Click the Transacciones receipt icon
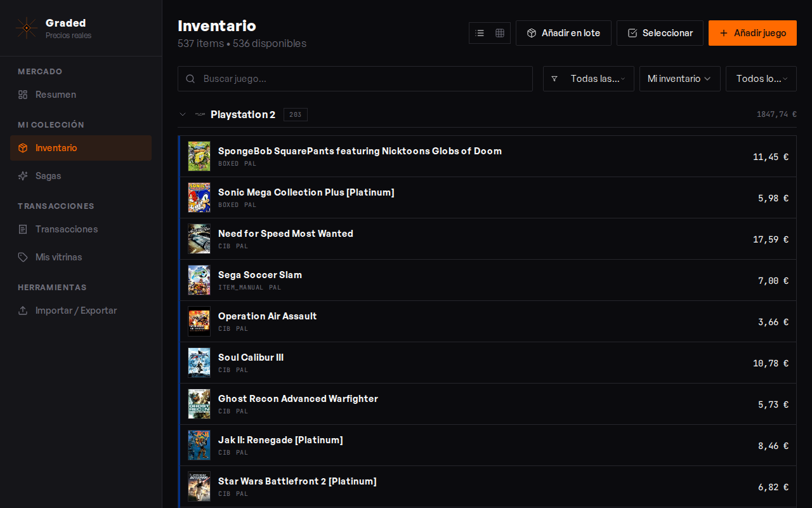The width and height of the screenshot is (812, 508). click(x=23, y=229)
